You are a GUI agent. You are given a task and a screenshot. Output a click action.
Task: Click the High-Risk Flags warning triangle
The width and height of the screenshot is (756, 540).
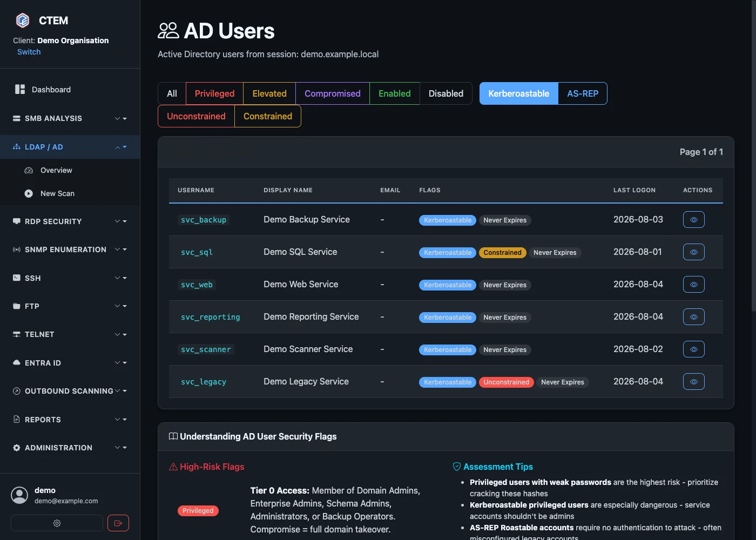(173, 467)
